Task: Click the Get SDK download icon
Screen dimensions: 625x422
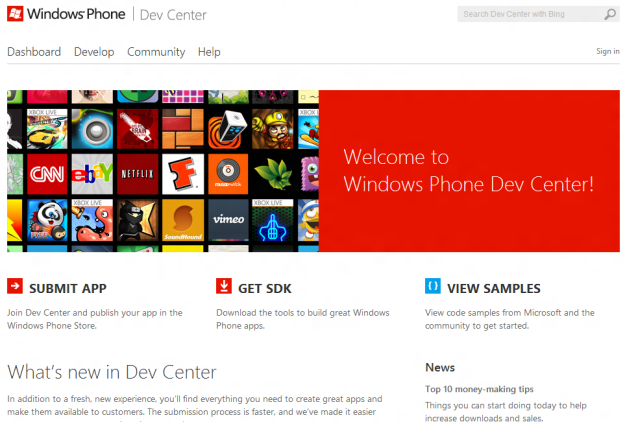Action: [224, 286]
